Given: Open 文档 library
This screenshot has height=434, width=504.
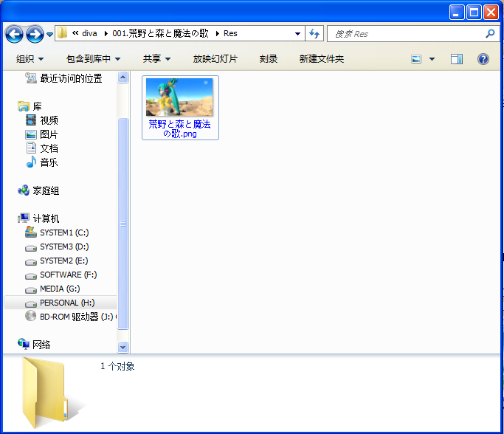Looking at the screenshot, I should [49, 148].
